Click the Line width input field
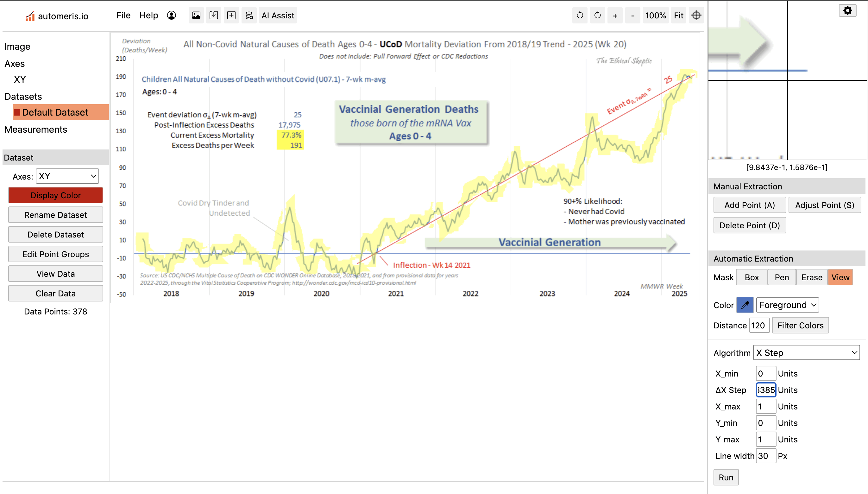868x494 pixels. coord(765,456)
